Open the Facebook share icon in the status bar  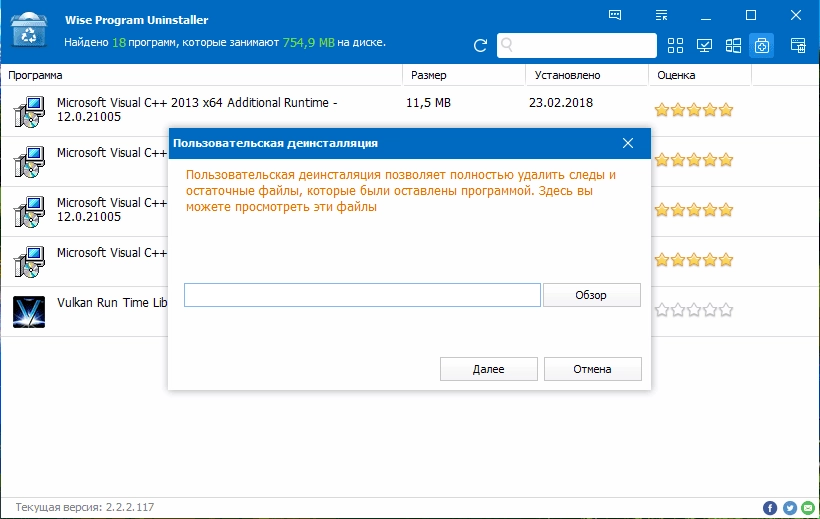(x=770, y=507)
